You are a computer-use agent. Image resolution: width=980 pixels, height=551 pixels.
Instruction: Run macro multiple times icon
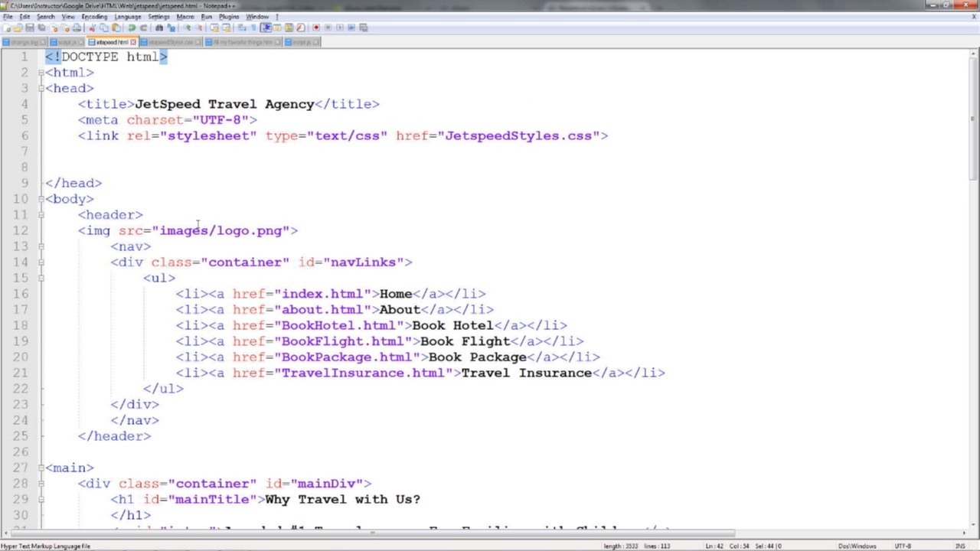pyautogui.click(x=351, y=28)
